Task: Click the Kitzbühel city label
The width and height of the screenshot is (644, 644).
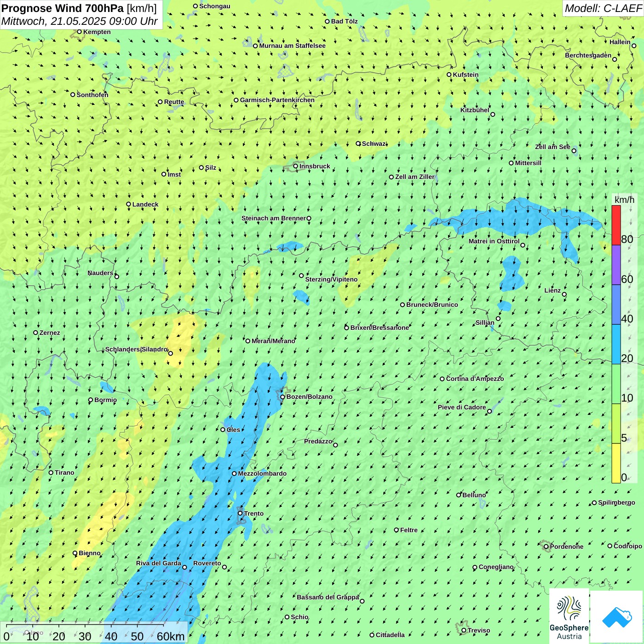Action: tap(475, 110)
